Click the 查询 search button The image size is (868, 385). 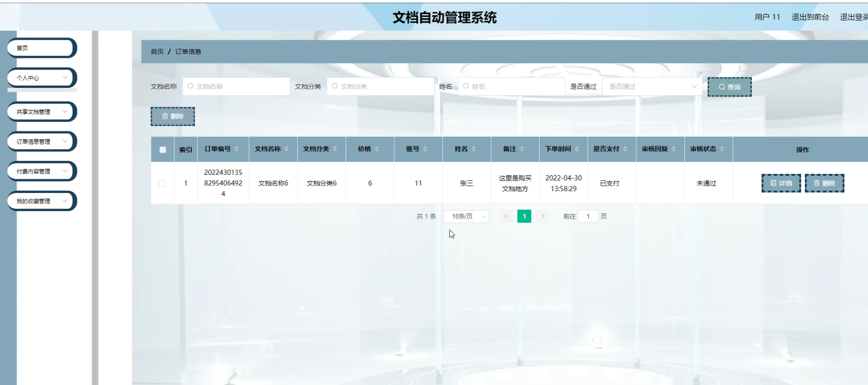click(729, 87)
